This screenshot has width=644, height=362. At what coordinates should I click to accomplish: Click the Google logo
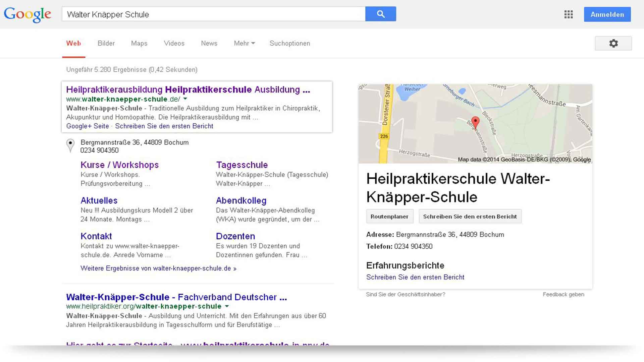(x=28, y=14)
